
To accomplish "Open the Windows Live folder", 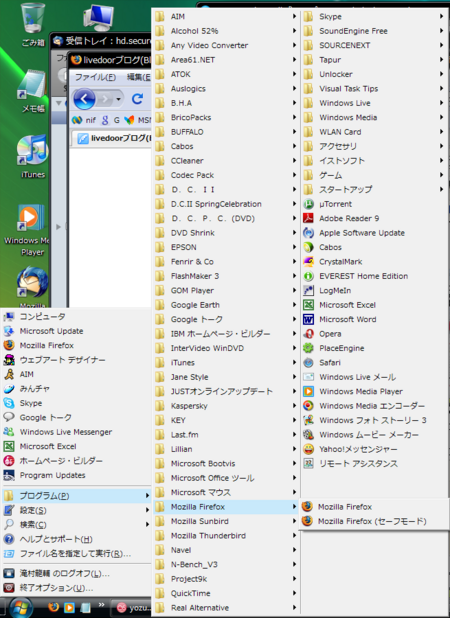I will [374, 103].
